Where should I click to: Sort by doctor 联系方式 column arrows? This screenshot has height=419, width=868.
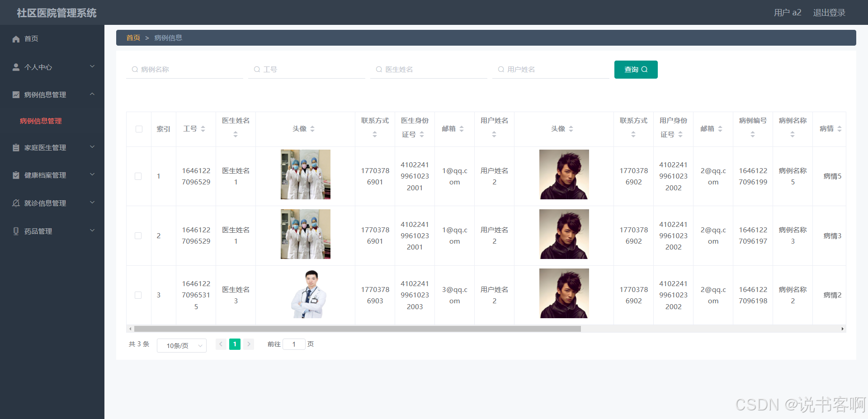tap(375, 134)
